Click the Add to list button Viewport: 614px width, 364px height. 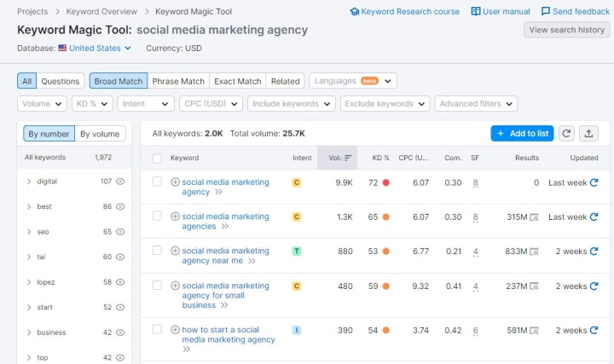(522, 133)
